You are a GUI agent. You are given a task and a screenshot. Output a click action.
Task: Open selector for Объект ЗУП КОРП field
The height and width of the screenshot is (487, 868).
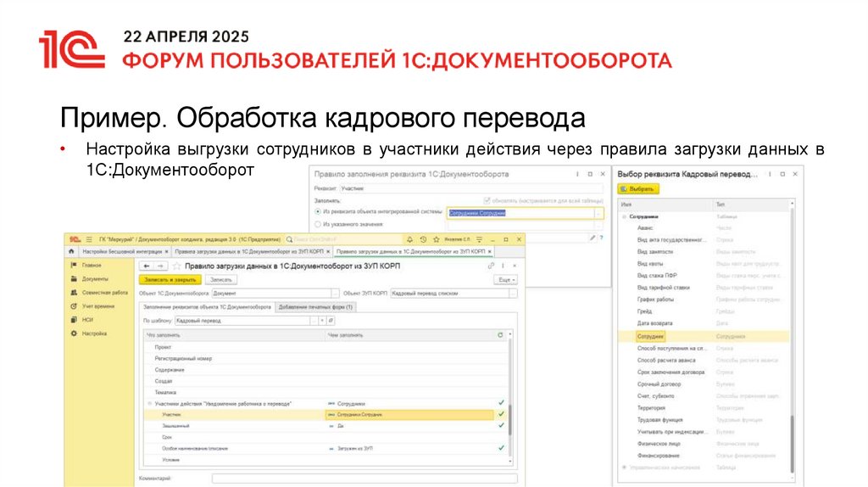point(513,293)
